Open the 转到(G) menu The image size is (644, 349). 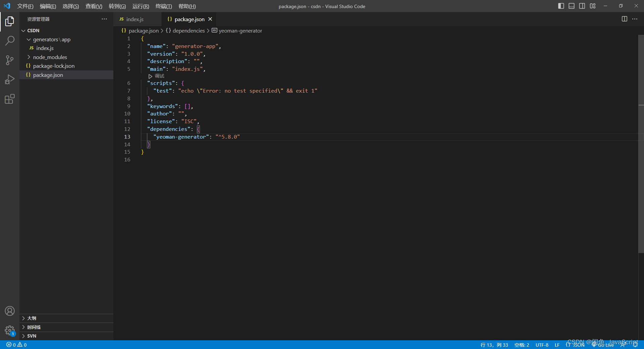pyautogui.click(x=117, y=6)
